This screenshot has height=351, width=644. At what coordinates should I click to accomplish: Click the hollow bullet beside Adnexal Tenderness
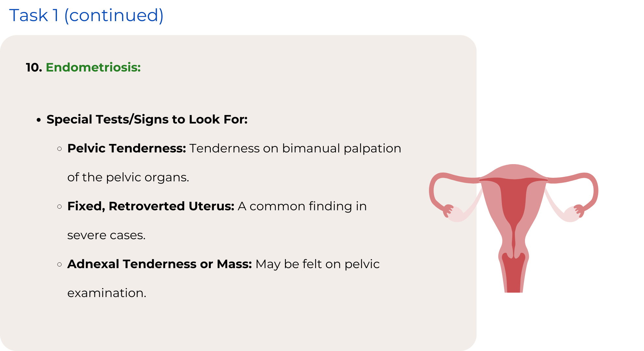coord(60,265)
